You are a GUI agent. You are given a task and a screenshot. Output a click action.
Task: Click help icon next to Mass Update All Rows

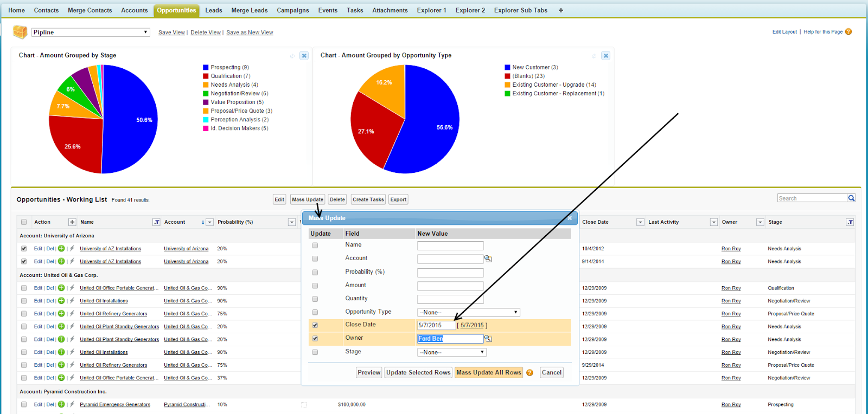pyautogui.click(x=529, y=373)
